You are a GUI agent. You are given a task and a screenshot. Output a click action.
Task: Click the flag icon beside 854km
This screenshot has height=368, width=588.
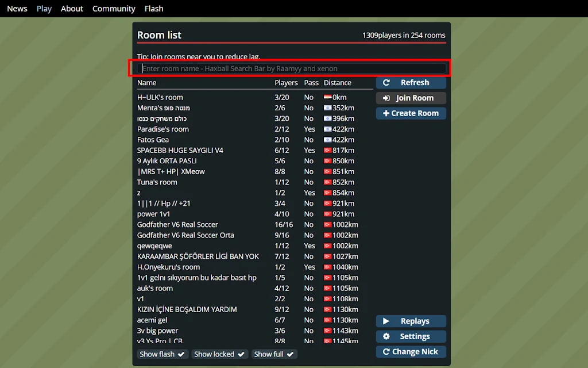click(328, 193)
